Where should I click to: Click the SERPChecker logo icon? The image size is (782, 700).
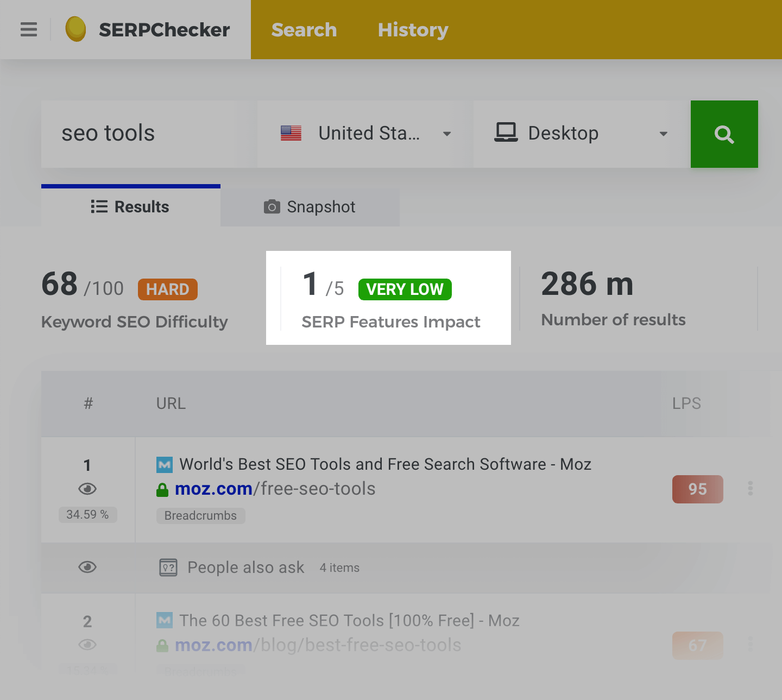pos(75,29)
